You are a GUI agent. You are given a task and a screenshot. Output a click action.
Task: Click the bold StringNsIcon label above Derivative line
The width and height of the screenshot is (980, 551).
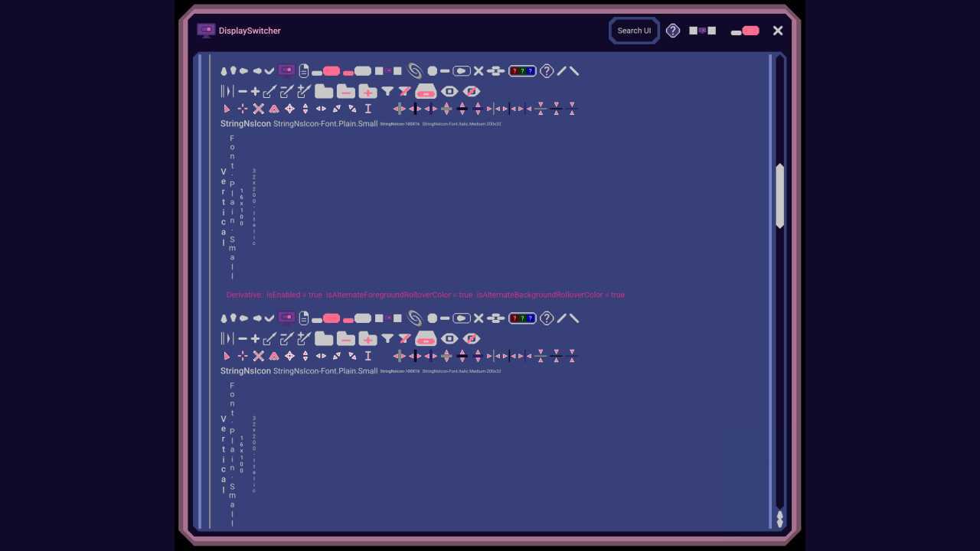(x=246, y=123)
